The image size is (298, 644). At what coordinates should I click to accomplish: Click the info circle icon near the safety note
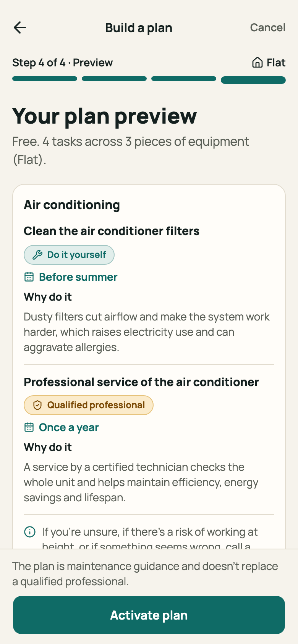pyautogui.click(x=30, y=532)
